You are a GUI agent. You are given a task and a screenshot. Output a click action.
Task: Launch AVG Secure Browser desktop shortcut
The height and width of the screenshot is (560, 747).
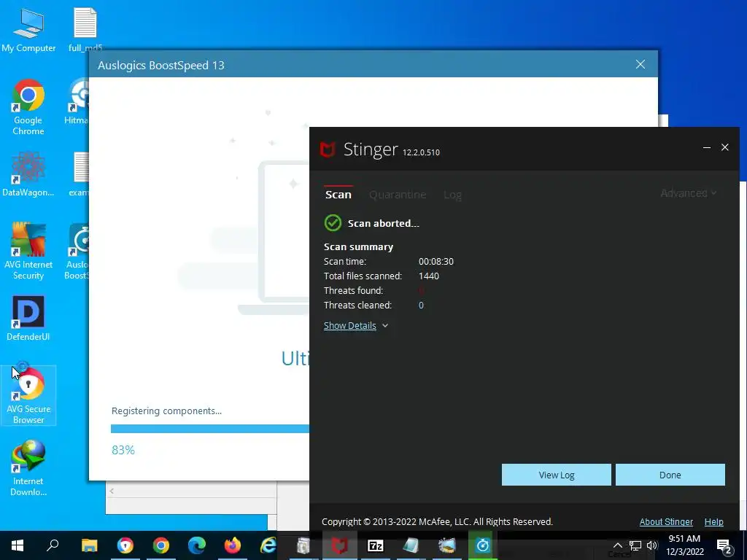[28, 395]
